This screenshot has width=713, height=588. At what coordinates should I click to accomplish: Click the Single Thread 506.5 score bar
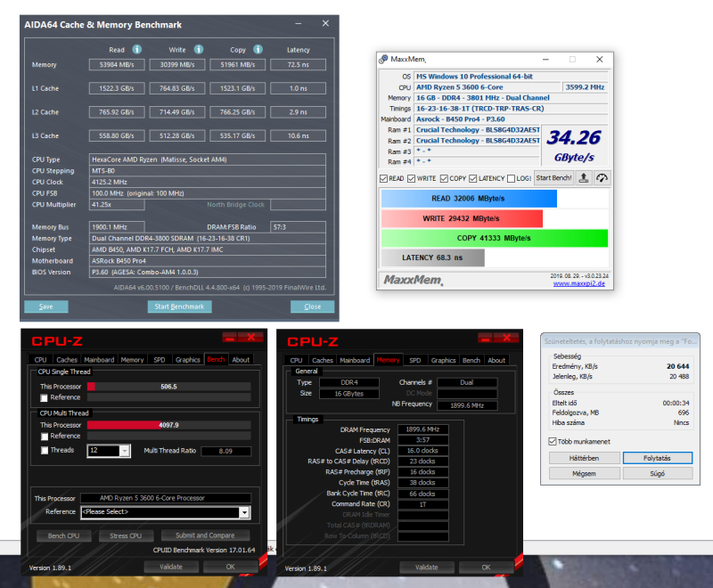click(168, 387)
